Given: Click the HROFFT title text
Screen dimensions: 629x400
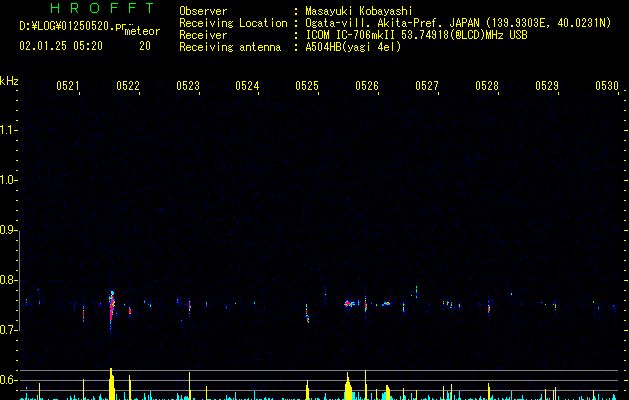Looking at the screenshot, I should pos(102,8).
